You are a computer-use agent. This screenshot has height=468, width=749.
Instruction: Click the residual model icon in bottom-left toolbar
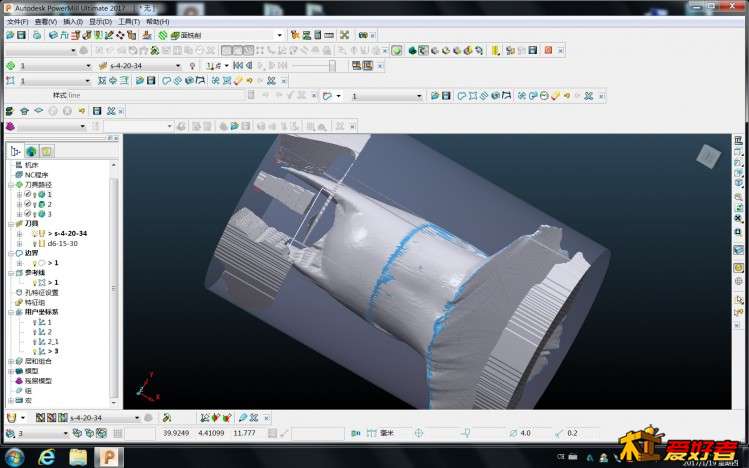point(10,126)
